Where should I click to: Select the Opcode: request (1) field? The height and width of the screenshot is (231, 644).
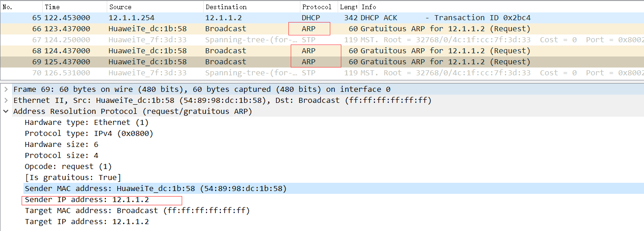(x=68, y=166)
